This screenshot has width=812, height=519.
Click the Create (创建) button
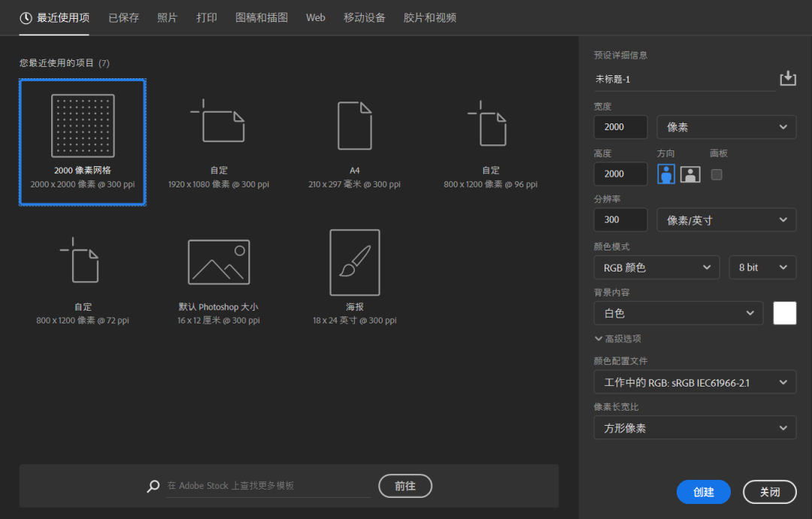tap(703, 492)
